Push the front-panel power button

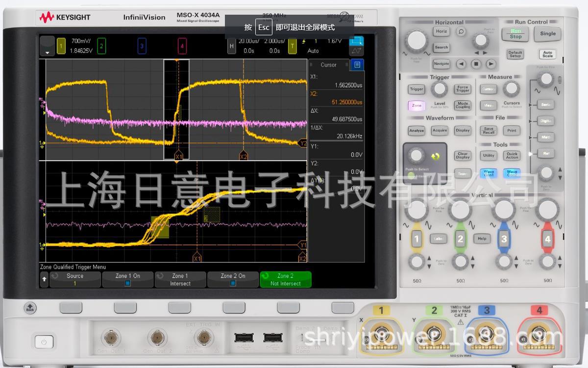pos(44,342)
